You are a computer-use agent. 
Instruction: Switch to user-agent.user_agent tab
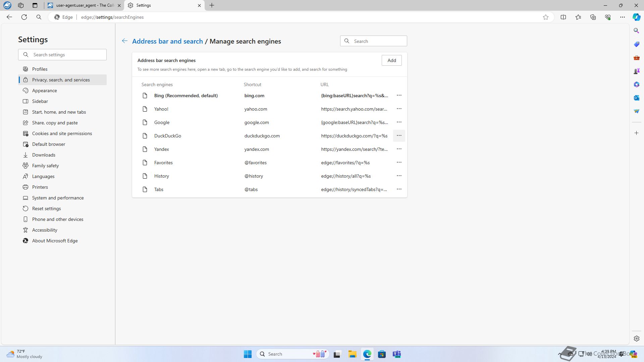pos(84,5)
